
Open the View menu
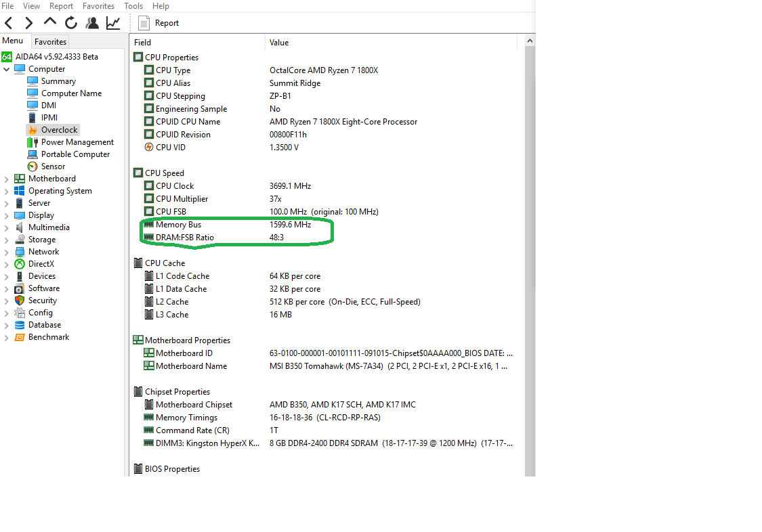coord(32,6)
